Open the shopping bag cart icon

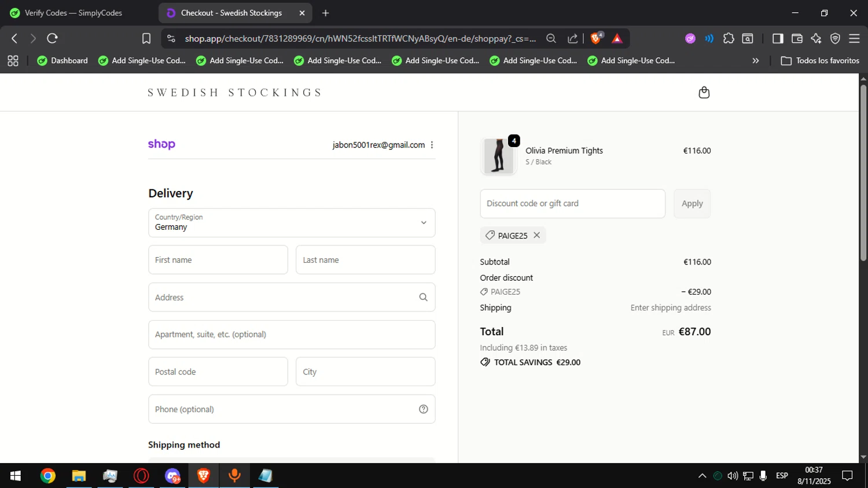point(704,93)
